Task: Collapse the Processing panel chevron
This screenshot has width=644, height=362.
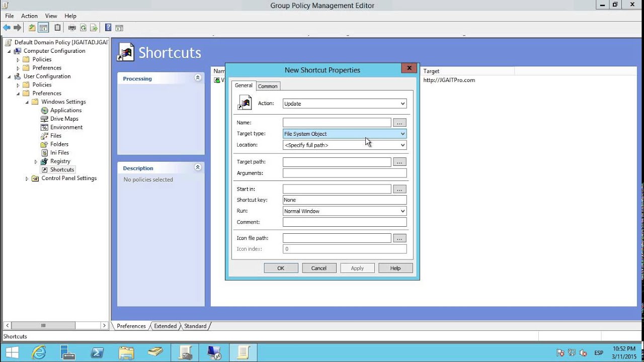Action: pos(198,78)
